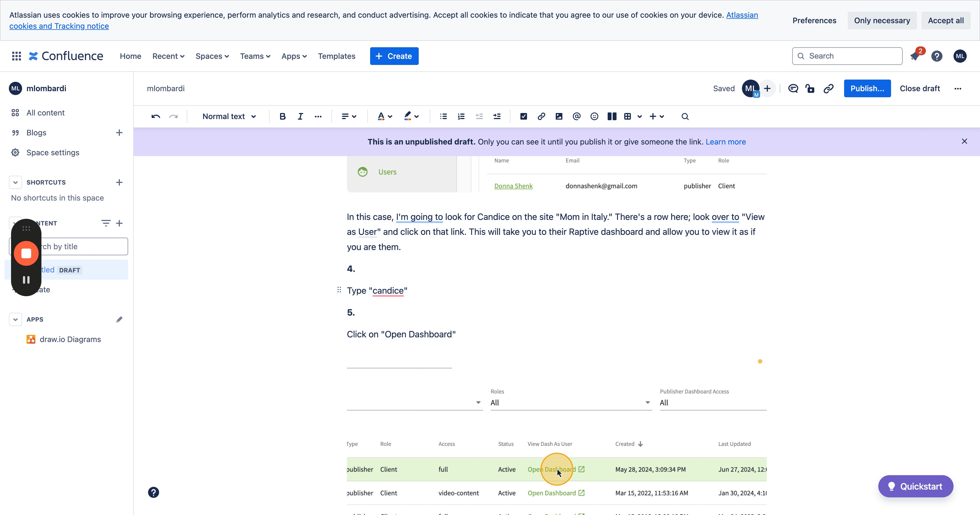Insert a column layout
Viewport: 980px width, 515px height.
[x=612, y=117]
